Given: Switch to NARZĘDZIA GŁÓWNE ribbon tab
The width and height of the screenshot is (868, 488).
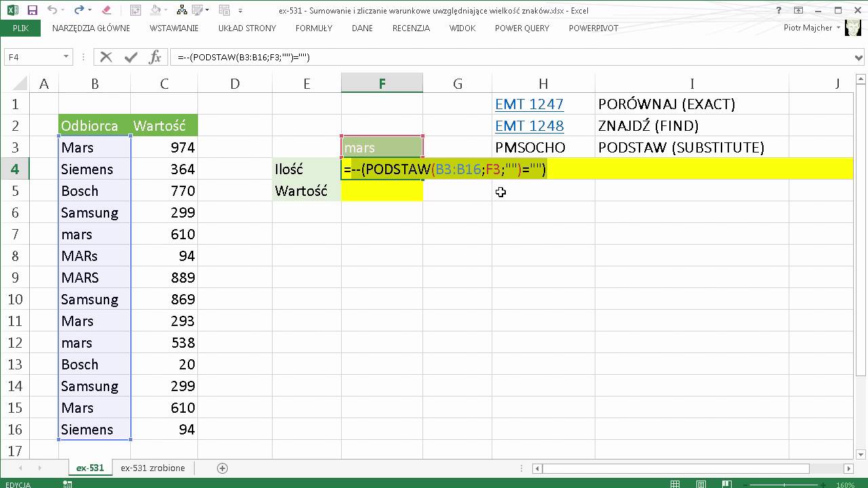Looking at the screenshot, I should click(x=91, y=28).
